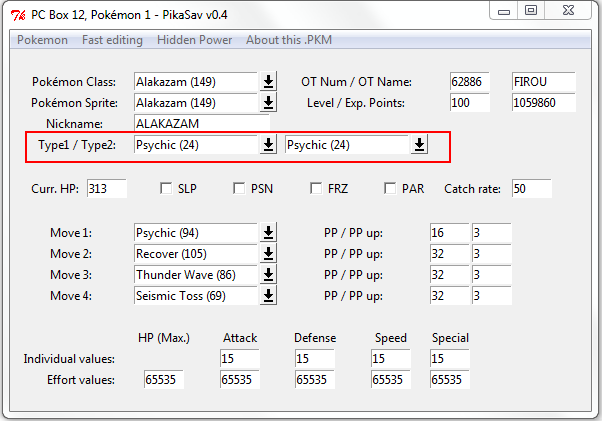Screen dimensions: 602x421
Task: Click the Attack effort value field
Action: 240,379
